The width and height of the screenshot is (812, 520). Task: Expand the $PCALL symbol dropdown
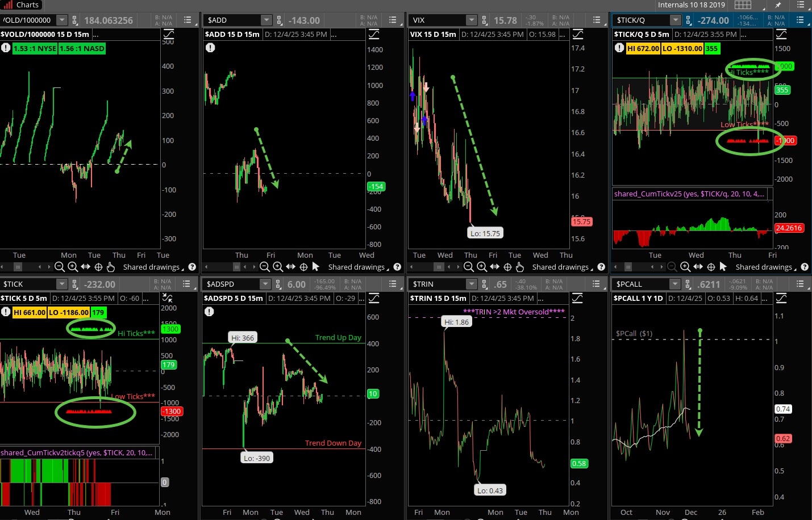tap(674, 284)
